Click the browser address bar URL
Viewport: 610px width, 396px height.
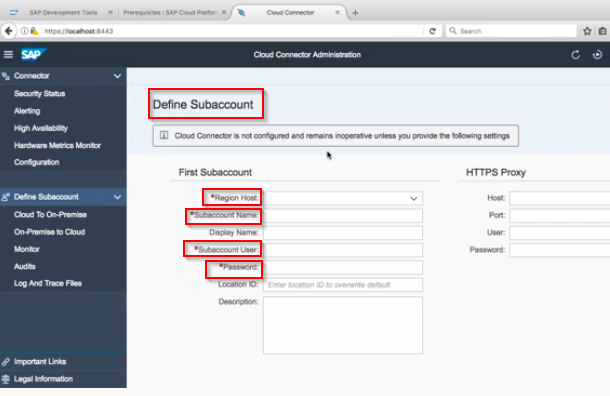pos(79,31)
